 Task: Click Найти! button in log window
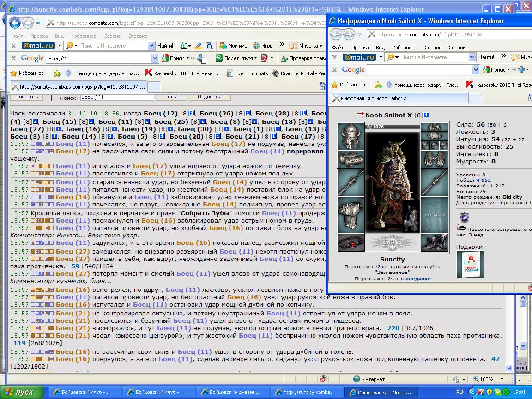pos(165,45)
